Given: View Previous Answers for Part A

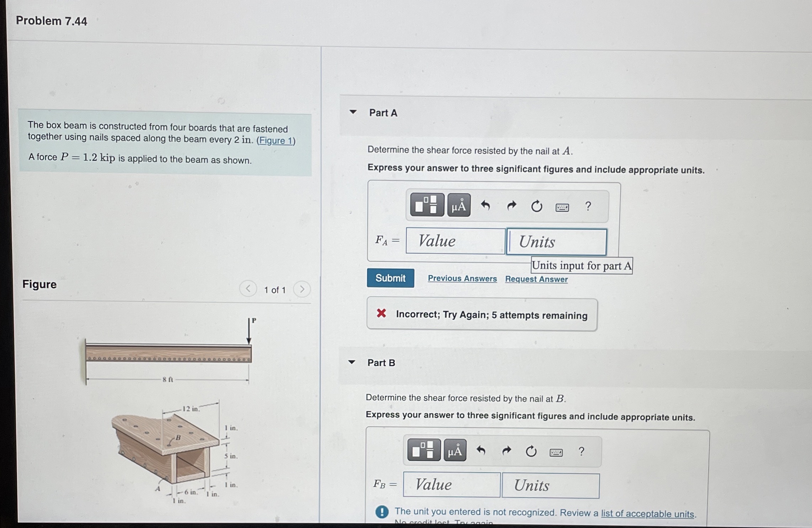Looking at the screenshot, I should [x=462, y=279].
